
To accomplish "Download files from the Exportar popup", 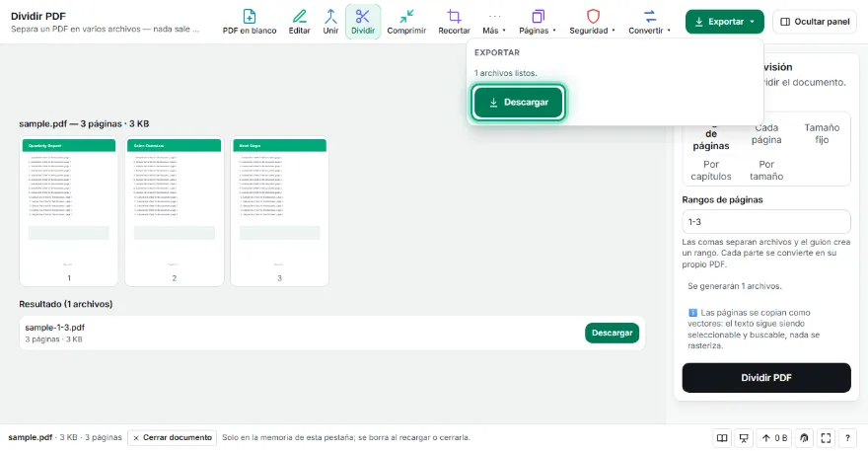I will [518, 102].
